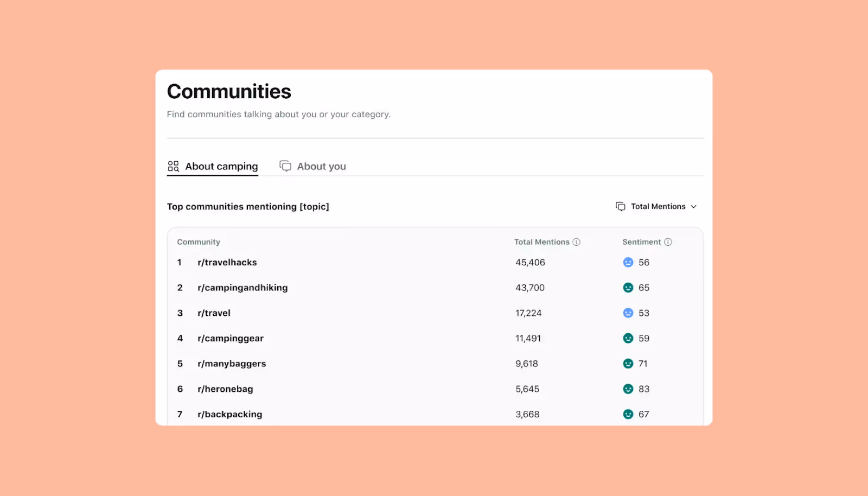This screenshot has height=496, width=868.
Task: Select the About camping tab
Action: [x=221, y=166]
